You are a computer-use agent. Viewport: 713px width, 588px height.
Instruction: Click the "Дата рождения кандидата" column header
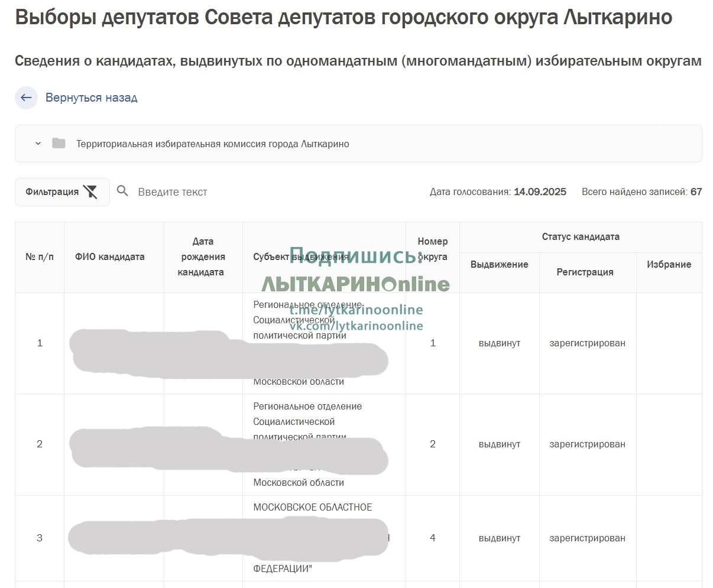click(x=203, y=257)
